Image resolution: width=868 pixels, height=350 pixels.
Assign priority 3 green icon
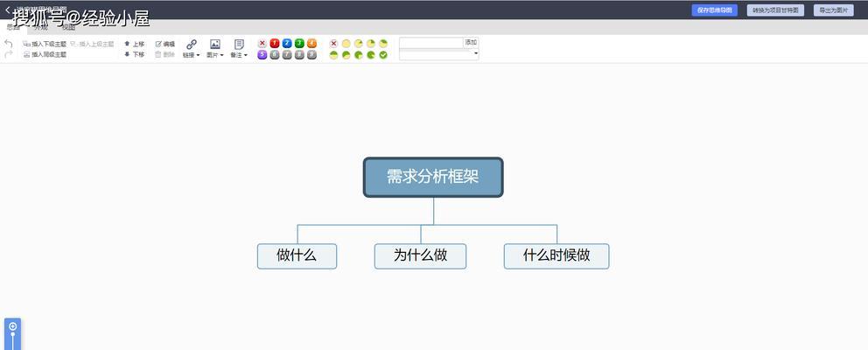pos(299,43)
